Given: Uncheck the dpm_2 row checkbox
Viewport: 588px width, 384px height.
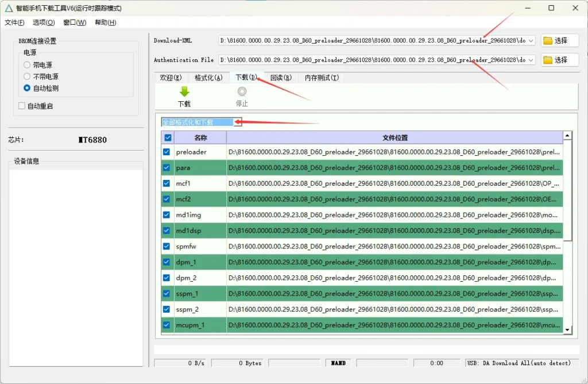Looking at the screenshot, I should [167, 278].
